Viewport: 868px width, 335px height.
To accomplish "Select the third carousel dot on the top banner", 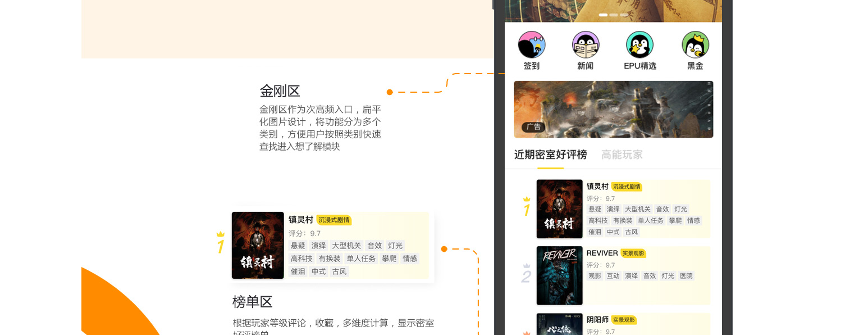I will click(624, 15).
